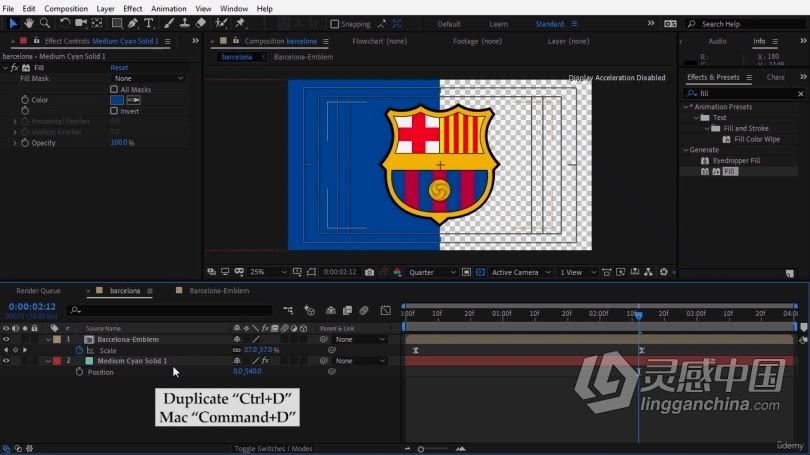The width and height of the screenshot is (810, 455).
Task: Click the timeline layer search field
Action: click(x=170, y=310)
